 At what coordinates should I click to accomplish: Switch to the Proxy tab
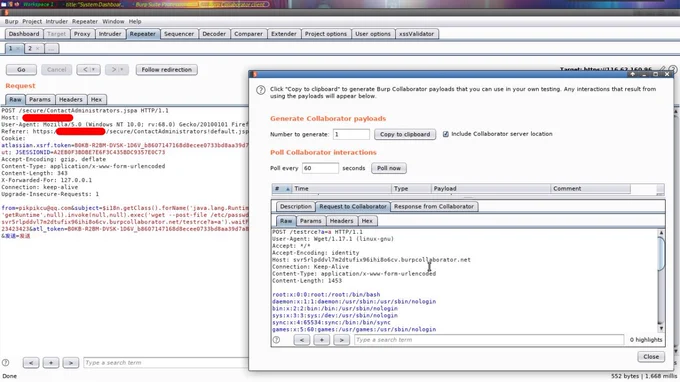tap(82, 34)
